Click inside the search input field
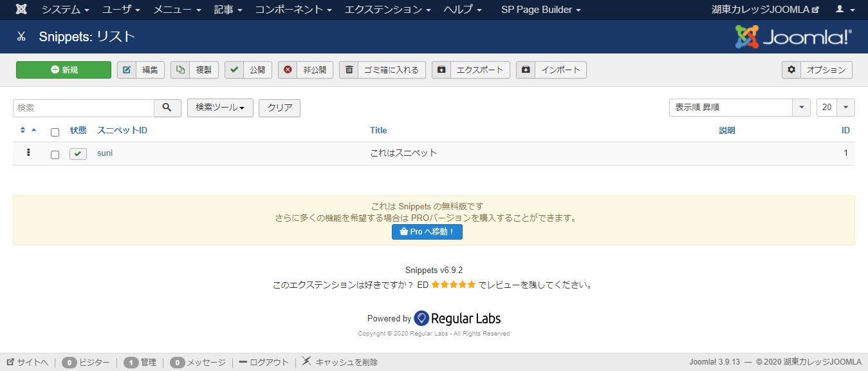 [84, 108]
